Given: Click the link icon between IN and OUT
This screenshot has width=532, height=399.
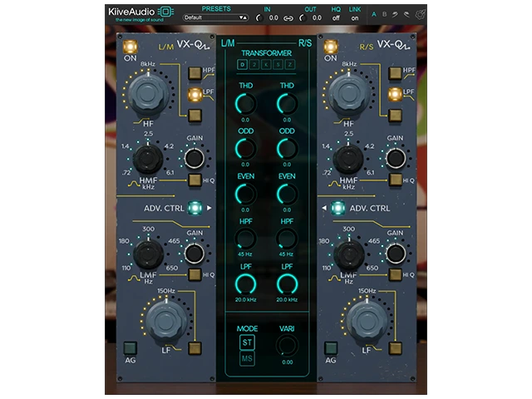Looking at the screenshot, I should click(x=288, y=18).
